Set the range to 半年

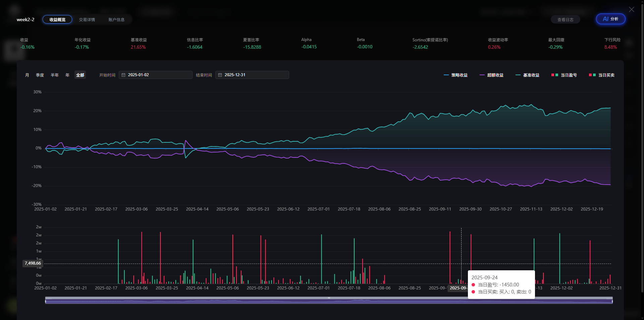coord(55,75)
